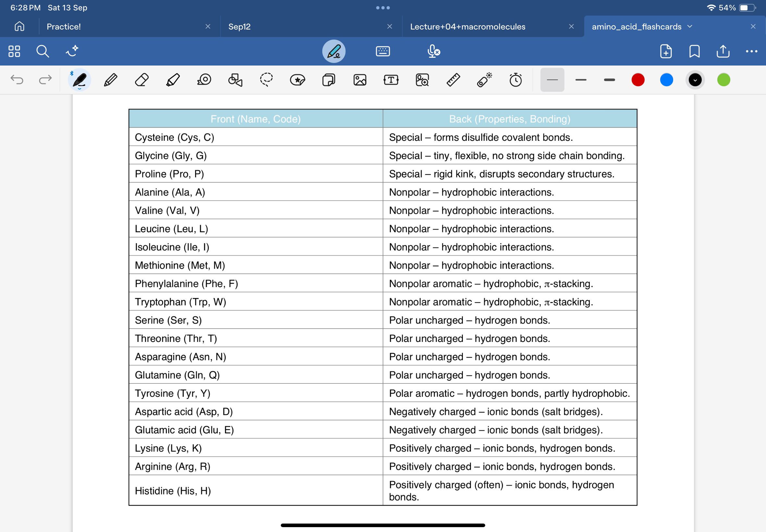Pick the green pen color
The height and width of the screenshot is (532, 766).
(x=724, y=80)
